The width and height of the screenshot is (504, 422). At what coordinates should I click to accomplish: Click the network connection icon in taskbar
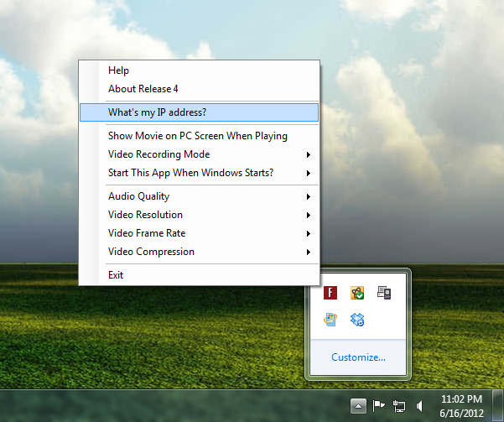pyautogui.click(x=399, y=406)
